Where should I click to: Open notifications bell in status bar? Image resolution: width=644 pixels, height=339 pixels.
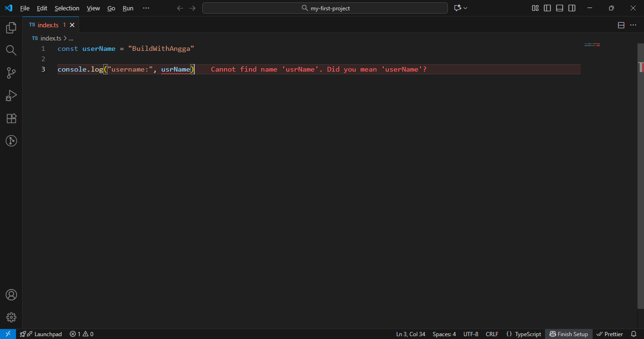click(634, 334)
